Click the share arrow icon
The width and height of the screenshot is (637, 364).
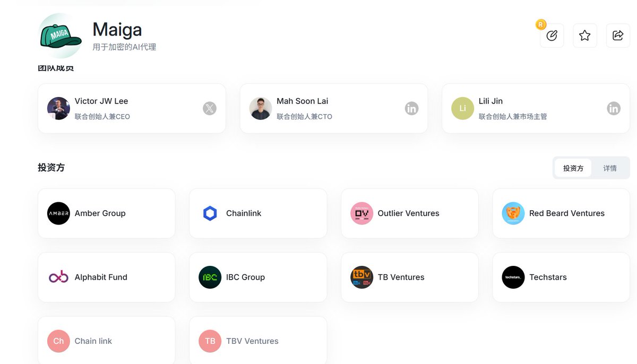pyautogui.click(x=618, y=36)
